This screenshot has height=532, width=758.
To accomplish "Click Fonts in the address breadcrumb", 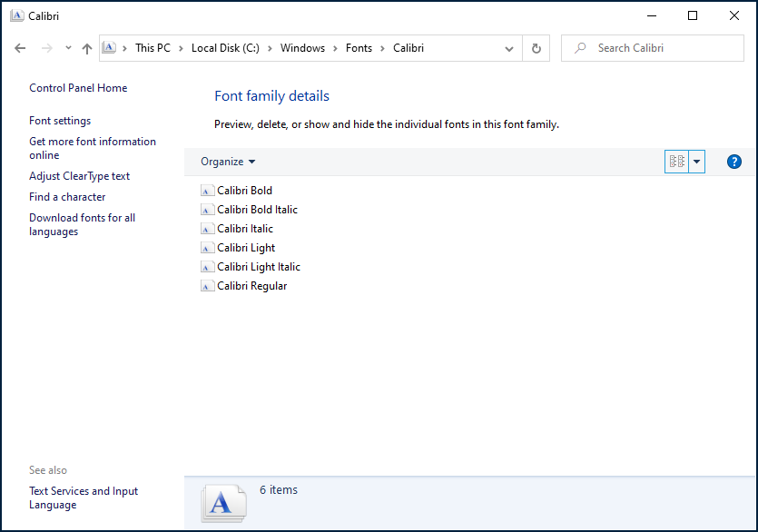I will coord(359,48).
